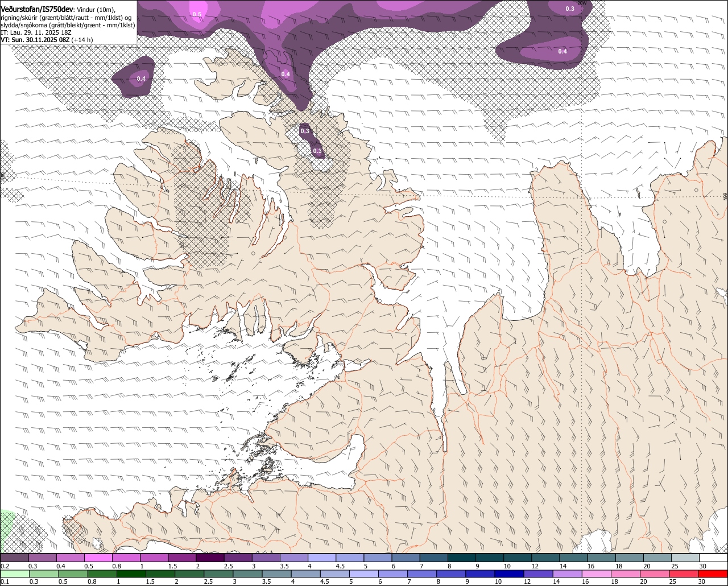
Task: Pick the slate blue swatch above top-row 6
Action: click(406, 558)
